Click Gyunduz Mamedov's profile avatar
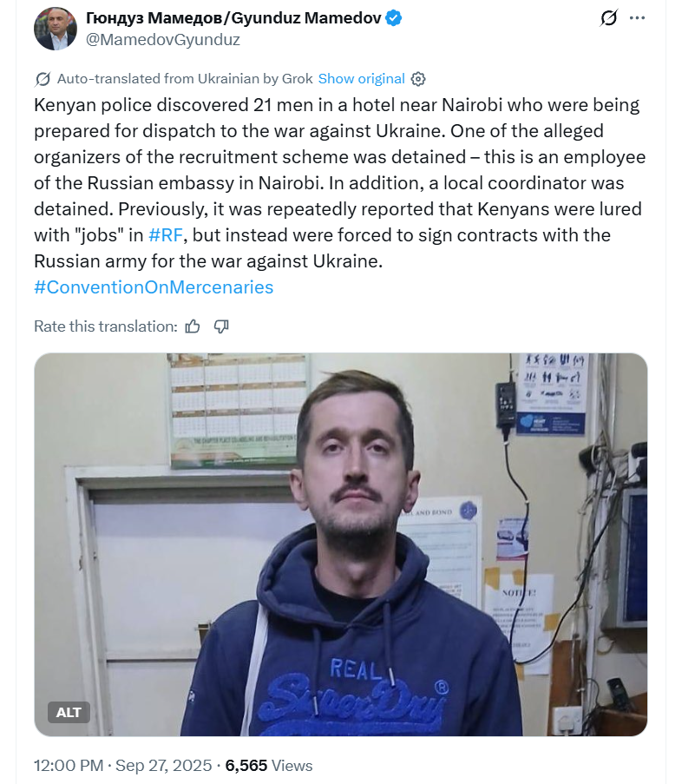The width and height of the screenshot is (682, 784). (56, 29)
